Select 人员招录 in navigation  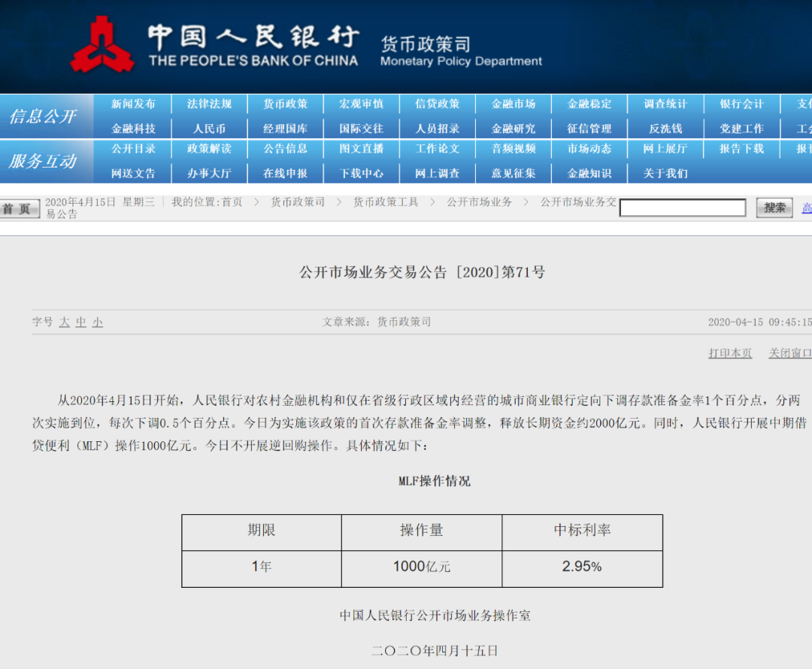tap(438, 129)
